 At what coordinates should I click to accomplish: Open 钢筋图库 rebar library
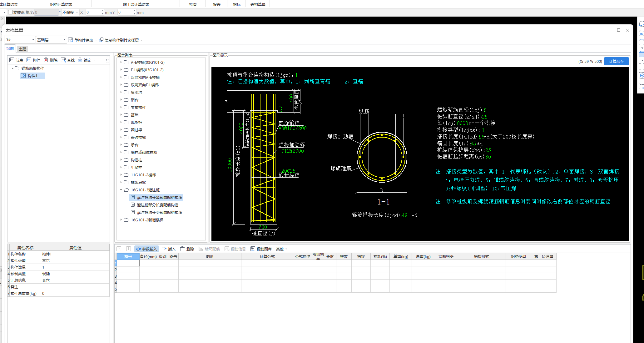261,249
